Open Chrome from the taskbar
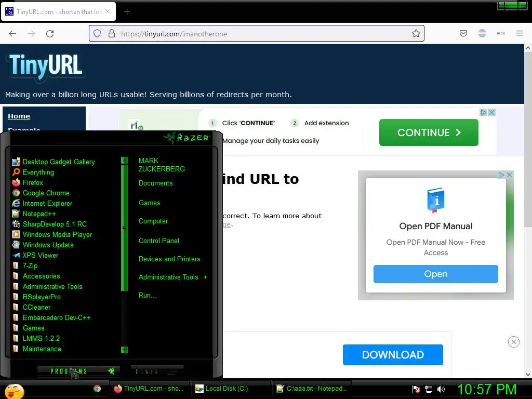Viewport: 532px width, 399px height. click(97, 389)
